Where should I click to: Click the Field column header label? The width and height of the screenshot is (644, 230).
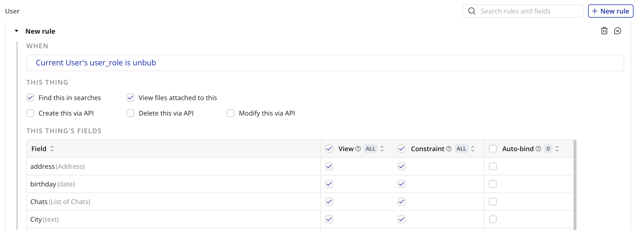[39, 149]
